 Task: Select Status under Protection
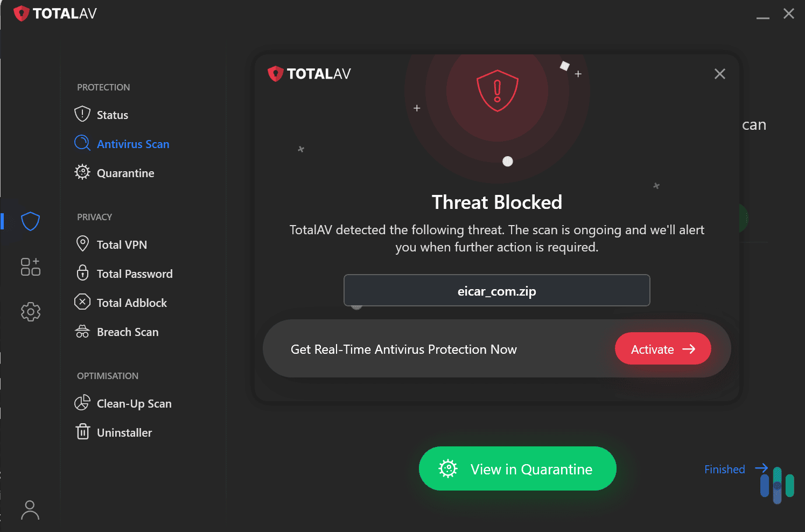pyautogui.click(x=112, y=114)
